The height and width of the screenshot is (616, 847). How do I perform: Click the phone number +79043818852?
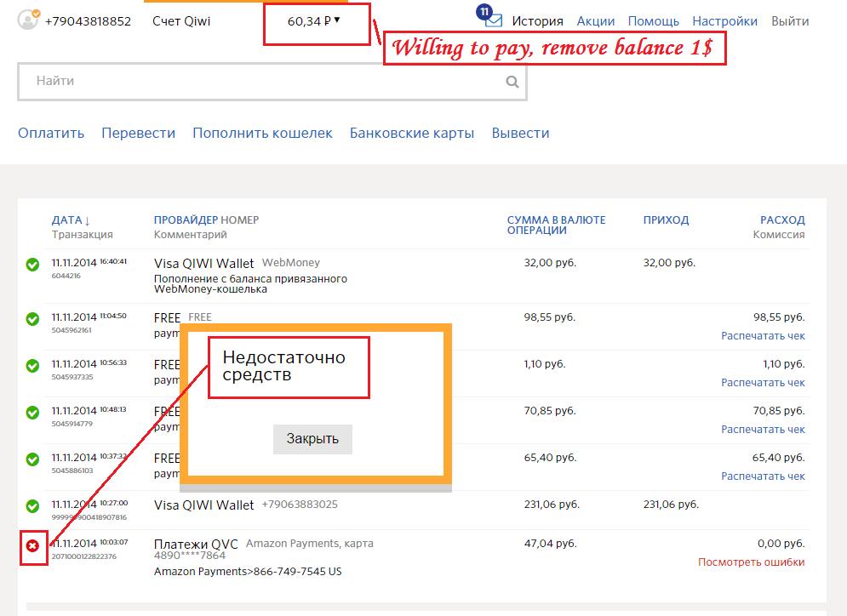[88, 21]
